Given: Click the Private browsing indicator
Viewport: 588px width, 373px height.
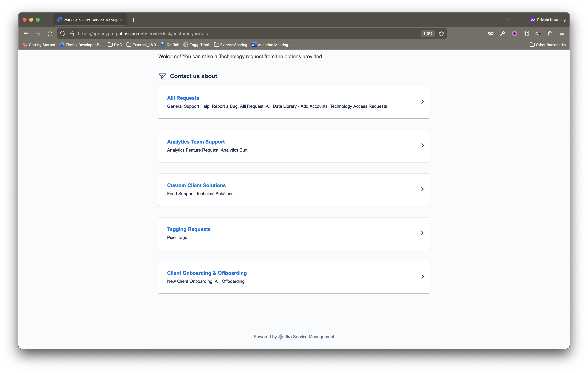Looking at the screenshot, I should pyautogui.click(x=548, y=20).
